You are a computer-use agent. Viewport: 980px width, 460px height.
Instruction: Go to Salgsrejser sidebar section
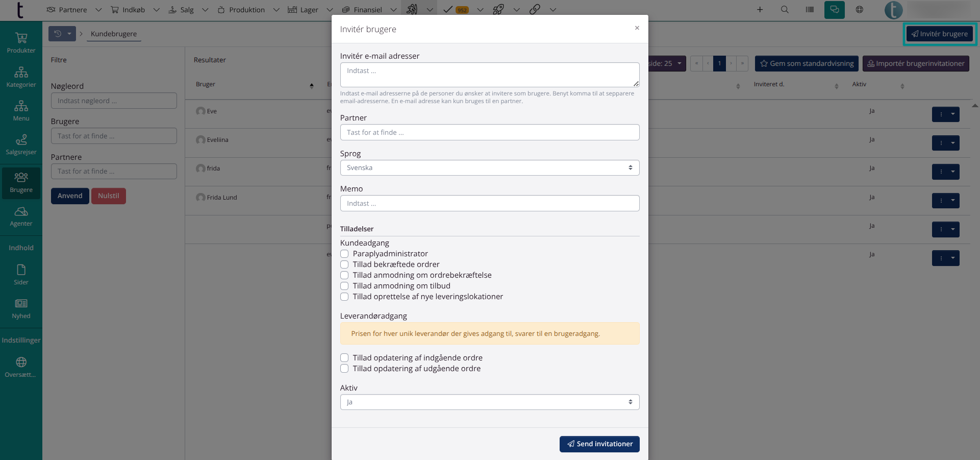pyautogui.click(x=21, y=144)
